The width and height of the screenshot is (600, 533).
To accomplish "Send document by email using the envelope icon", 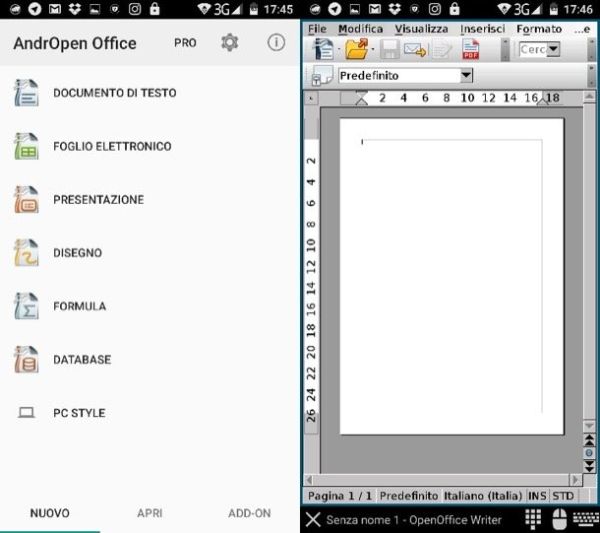I will click(415, 49).
